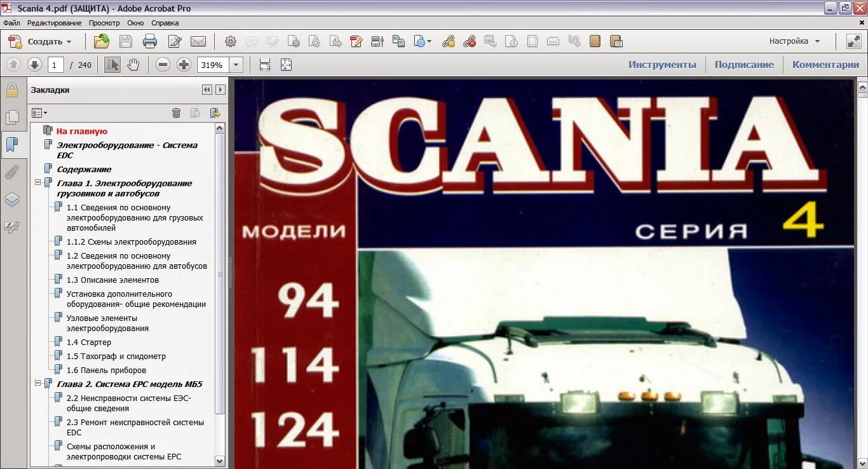Open the Содержание bookmark

click(x=84, y=170)
